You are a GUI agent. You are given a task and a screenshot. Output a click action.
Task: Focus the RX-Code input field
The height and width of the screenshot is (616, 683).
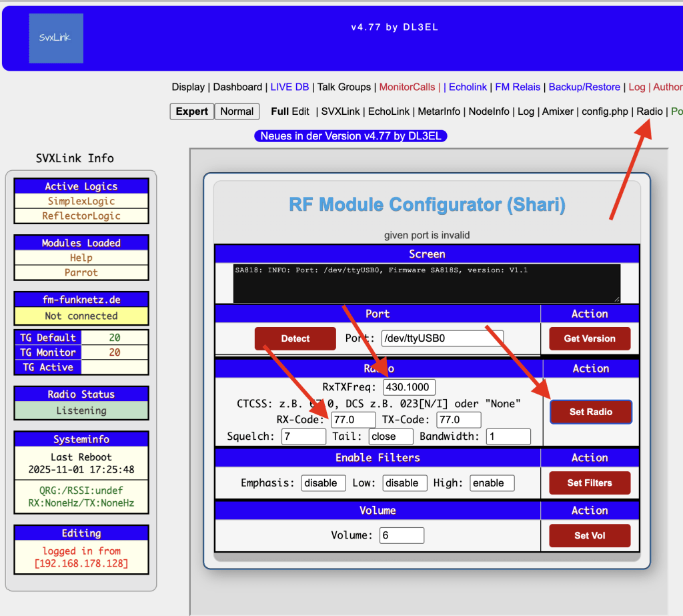353,420
